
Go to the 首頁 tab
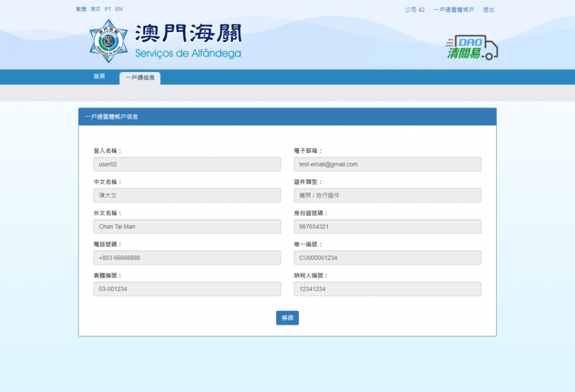click(x=99, y=76)
